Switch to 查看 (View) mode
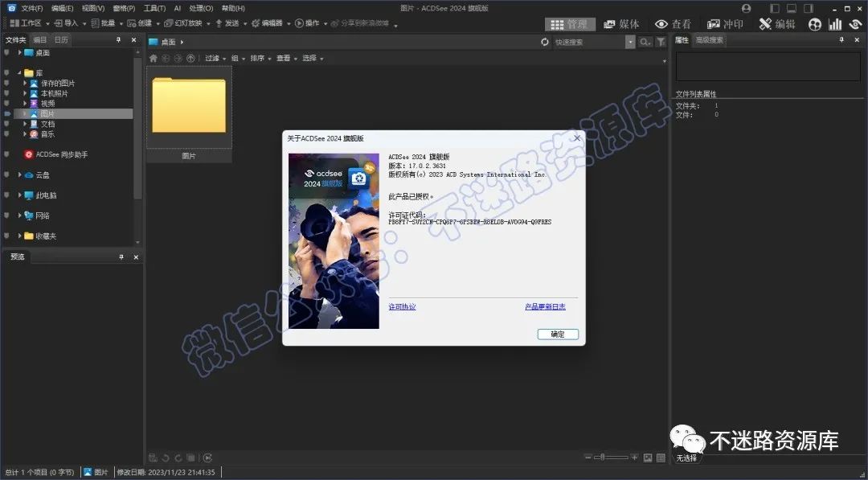This screenshot has height=480, width=868. click(674, 24)
